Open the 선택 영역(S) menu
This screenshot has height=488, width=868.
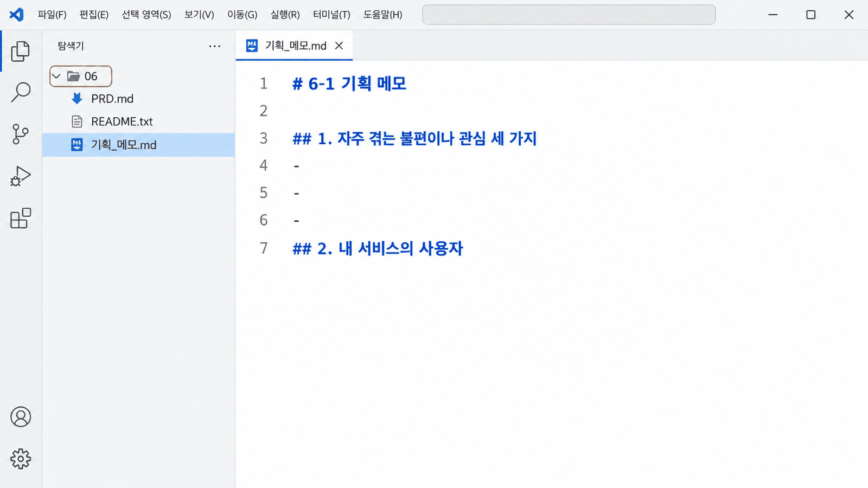pos(146,15)
